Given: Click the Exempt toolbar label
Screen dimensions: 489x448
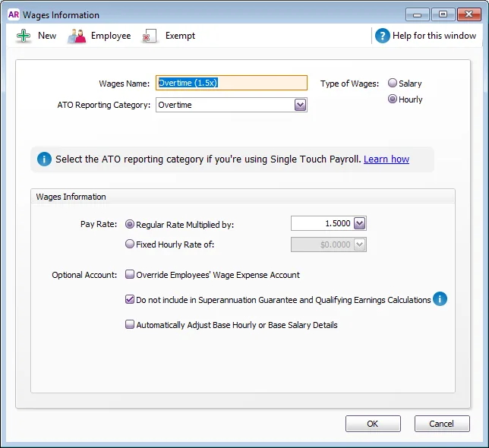Looking at the screenshot, I should pyautogui.click(x=180, y=36).
